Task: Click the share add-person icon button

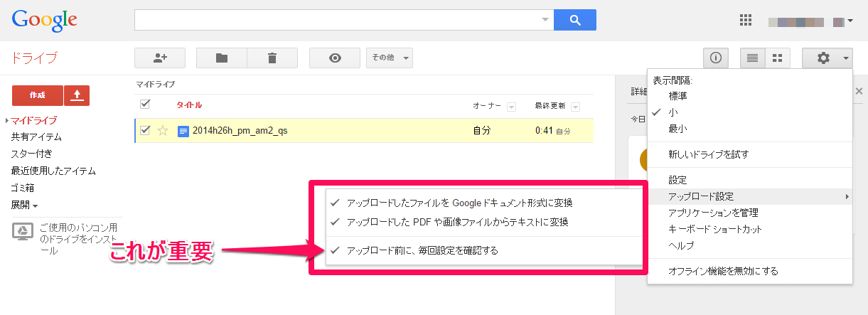Action: click(160, 58)
